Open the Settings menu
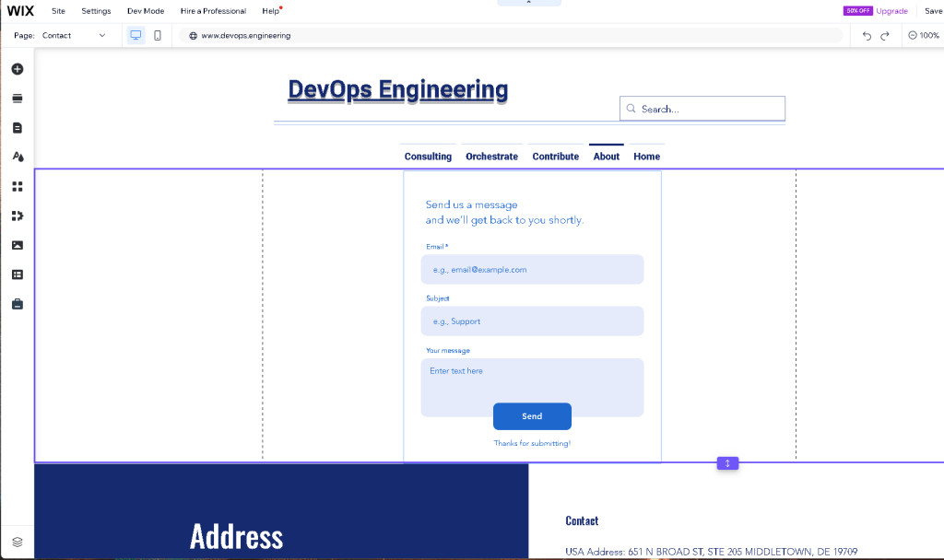The width and height of the screenshot is (944, 560). click(96, 11)
